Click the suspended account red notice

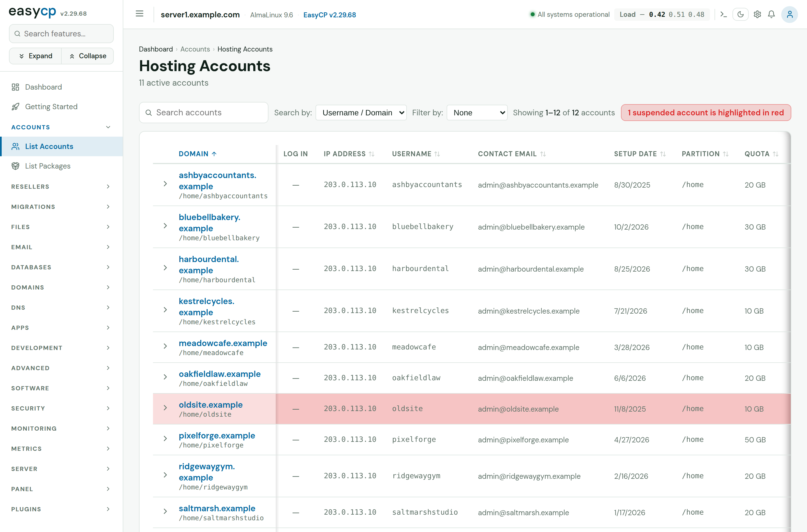(x=706, y=113)
